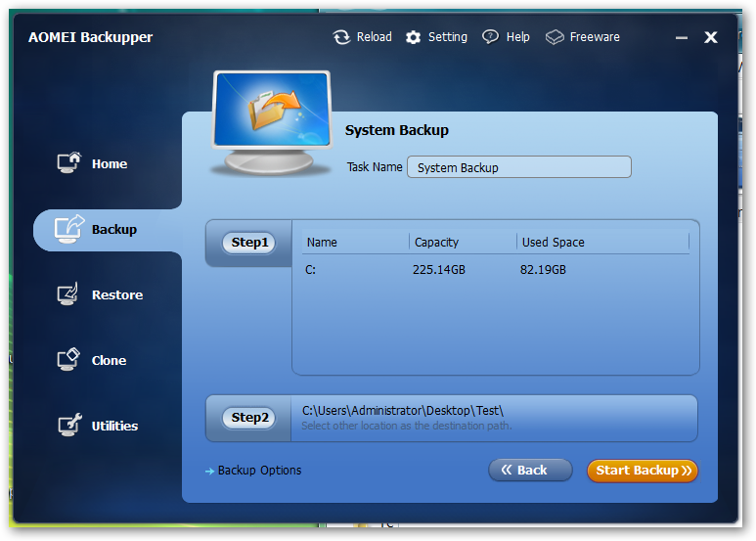This screenshot has height=541, width=756.
Task: Click the AOMEI Backupper title
Action: [x=90, y=37]
